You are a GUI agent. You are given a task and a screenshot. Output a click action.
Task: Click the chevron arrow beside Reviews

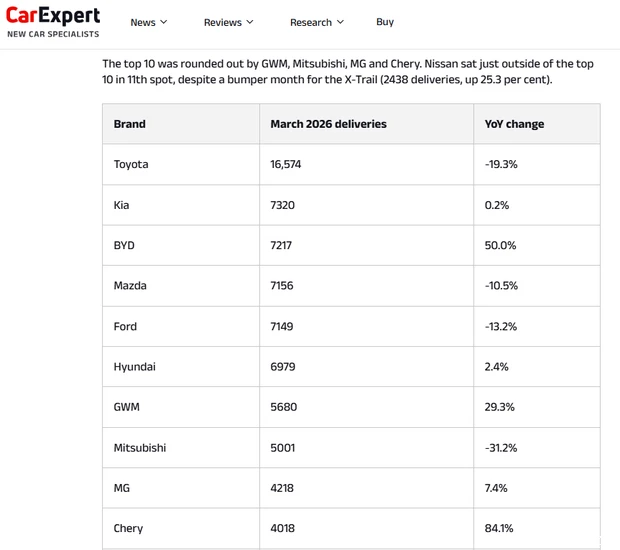(250, 22)
